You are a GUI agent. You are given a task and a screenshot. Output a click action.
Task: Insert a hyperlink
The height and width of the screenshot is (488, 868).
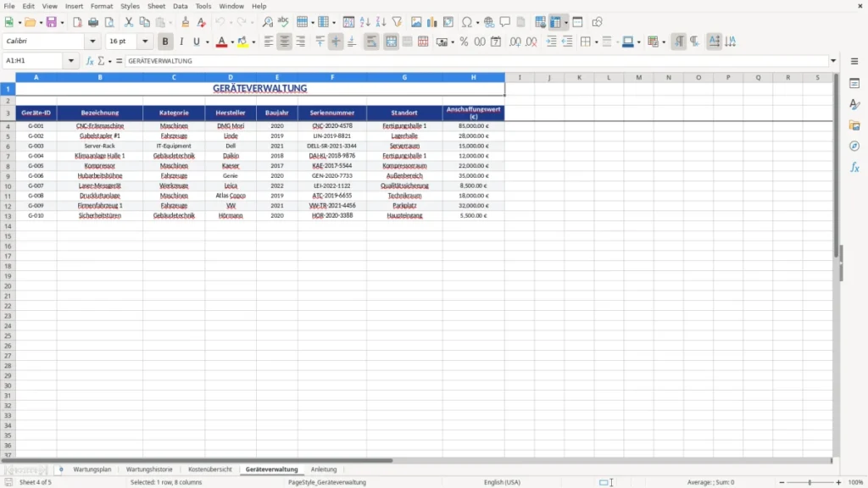489,22
